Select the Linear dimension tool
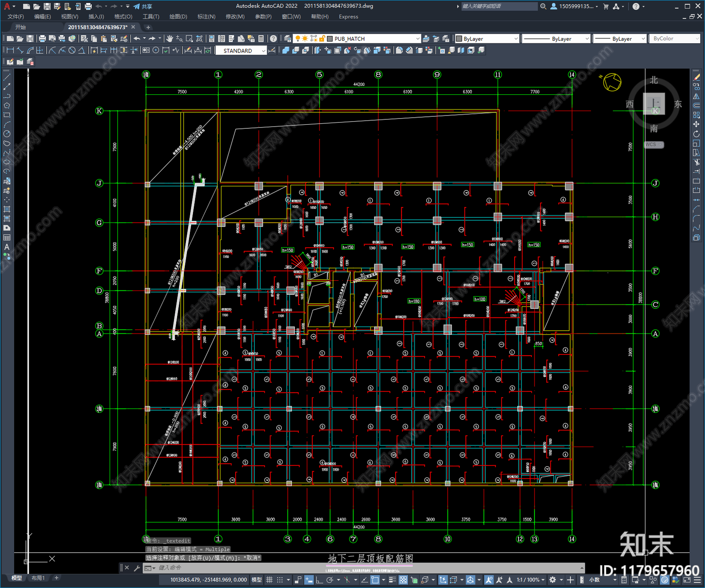The image size is (705, 588). coord(11,50)
